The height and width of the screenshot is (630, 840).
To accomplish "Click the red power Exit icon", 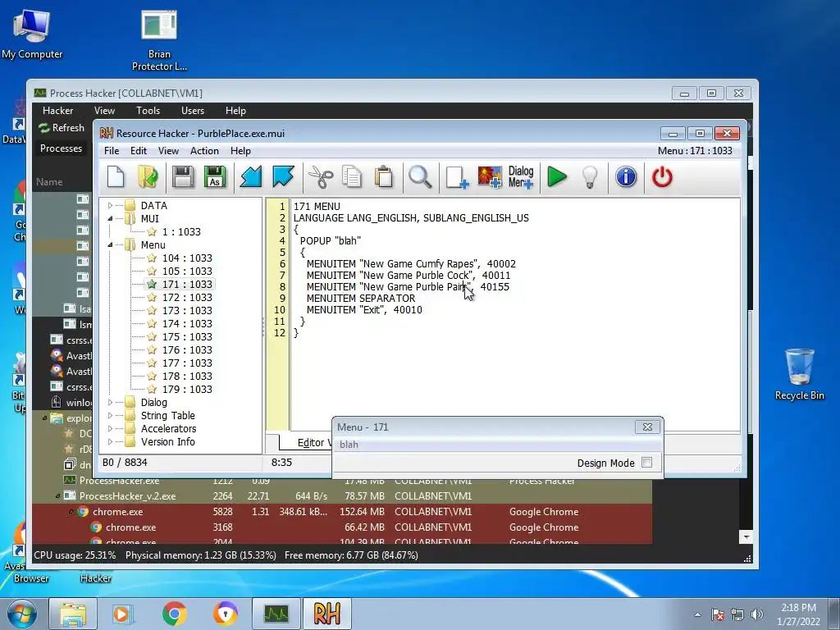I will pyautogui.click(x=662, y=177).
